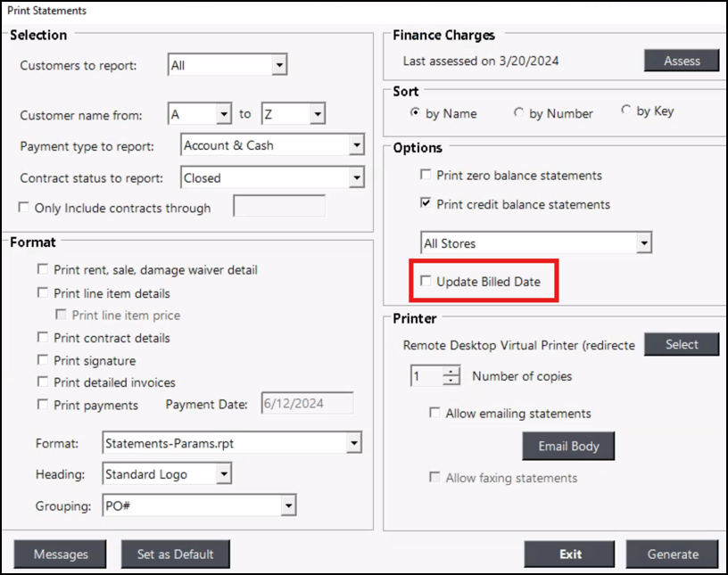Enable the Update Billed Date checkbox
Image resolution: width=728 pixels, height=575 pixels.
point(426,282)
